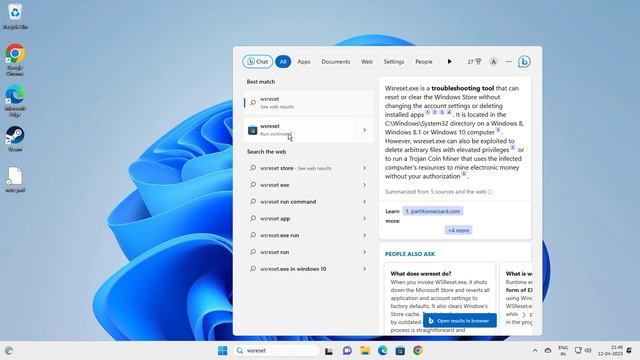Click the weather widget icon on taskbar
This screenshot has height=360, width=640.
[9, 350]
